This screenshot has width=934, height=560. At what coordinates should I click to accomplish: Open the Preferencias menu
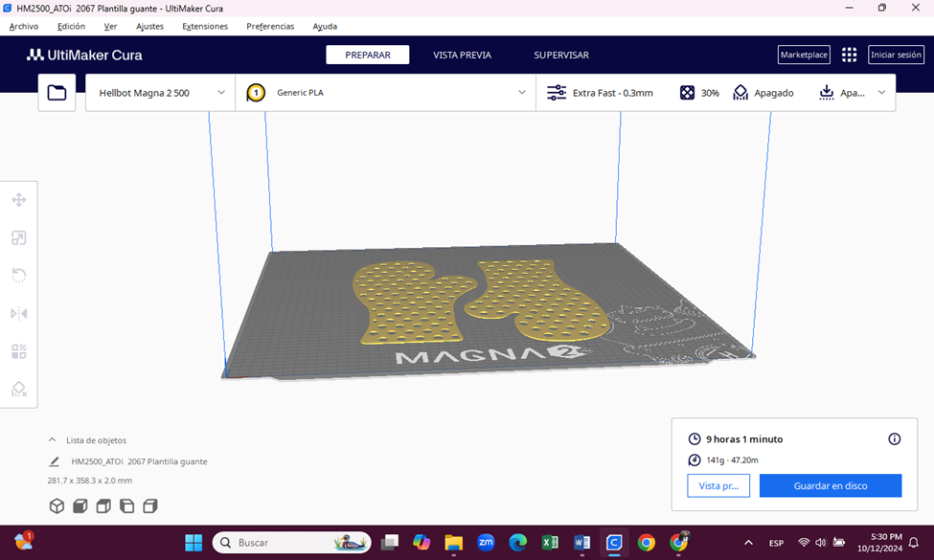pyautogui.click(x=270, y=26)
